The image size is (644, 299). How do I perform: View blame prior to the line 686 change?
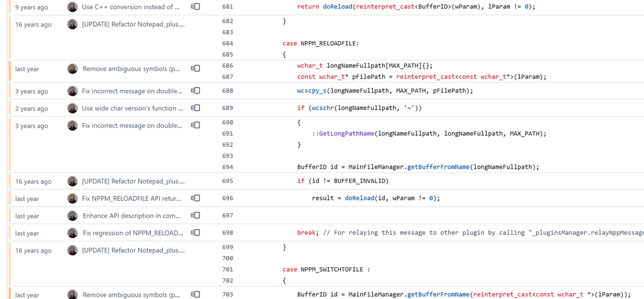point(196,68)
